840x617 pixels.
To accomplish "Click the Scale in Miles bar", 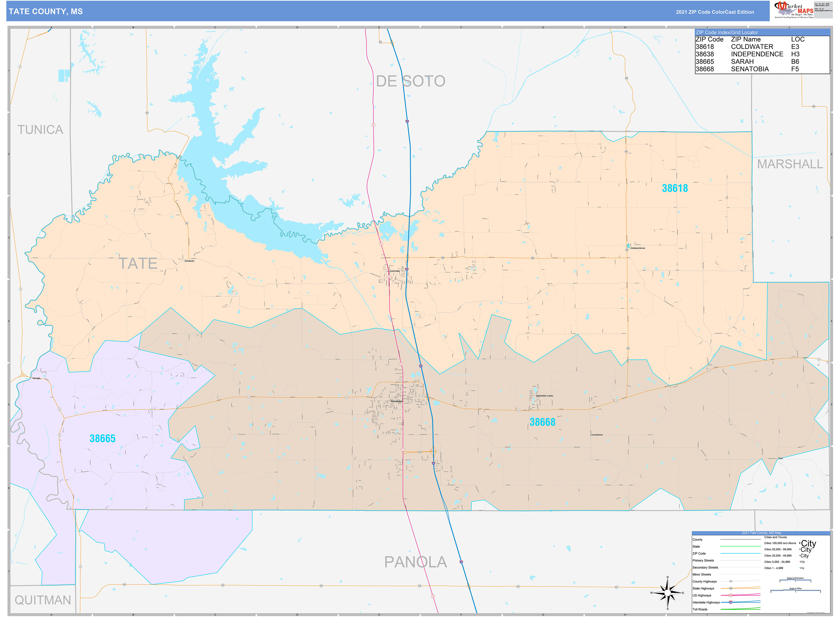I will (795, 590).
